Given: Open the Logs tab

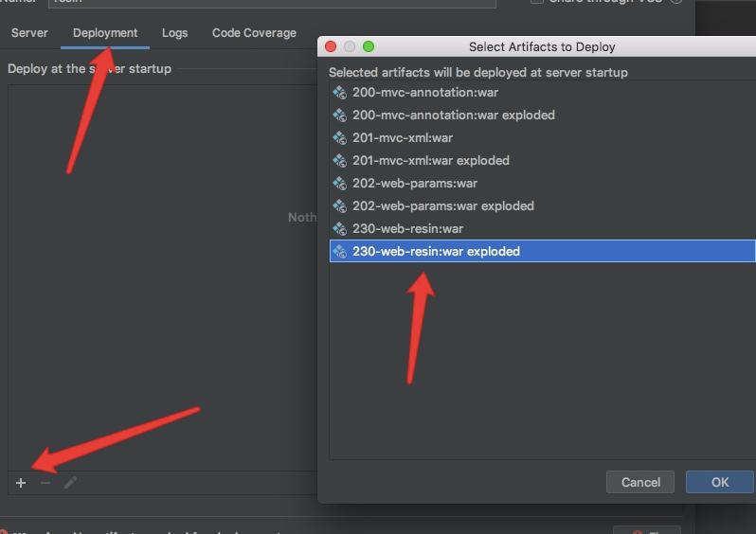Looking at the screenshot, I should coord(174,33).
